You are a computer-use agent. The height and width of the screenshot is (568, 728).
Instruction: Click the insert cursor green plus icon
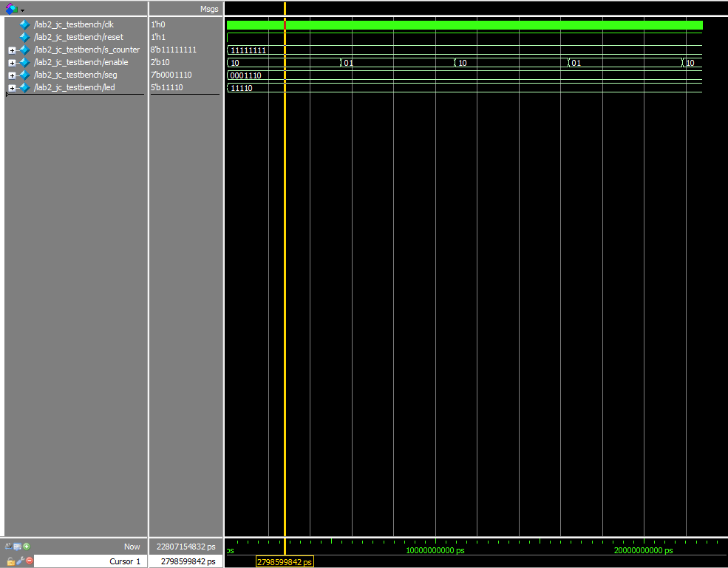(27, 547)
